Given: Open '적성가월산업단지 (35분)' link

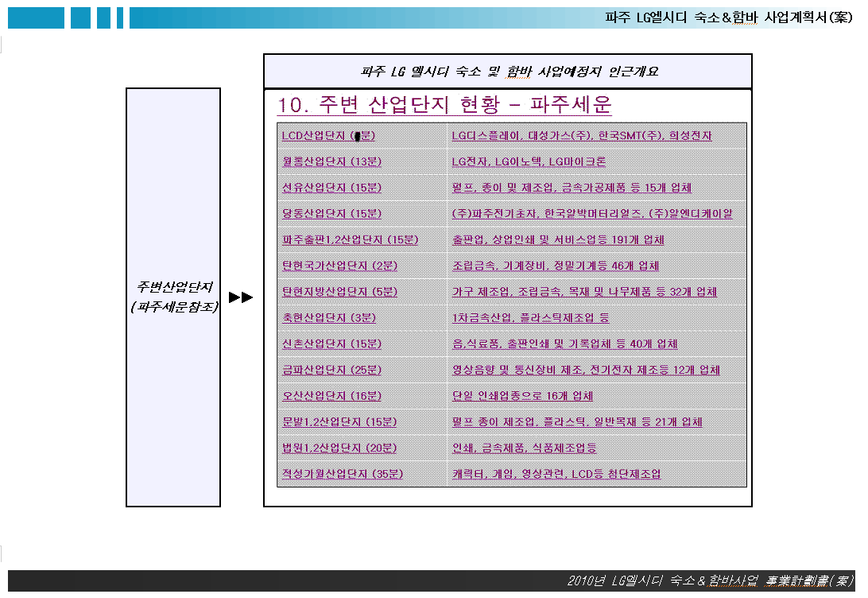Looking at the screenshot, I should pos(343,474).
